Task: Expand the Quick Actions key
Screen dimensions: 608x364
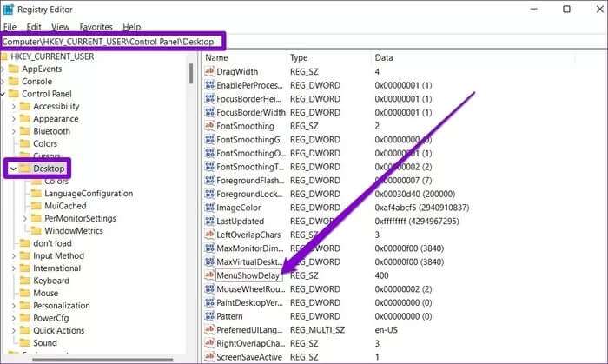Action: [x=14, y=331]
